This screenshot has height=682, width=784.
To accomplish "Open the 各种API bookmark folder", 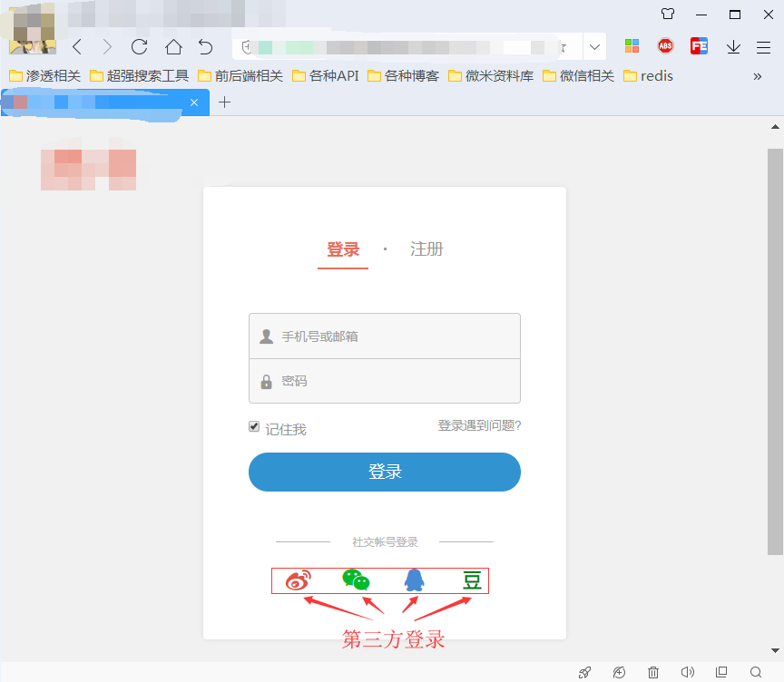I will (x=326, y=76).
